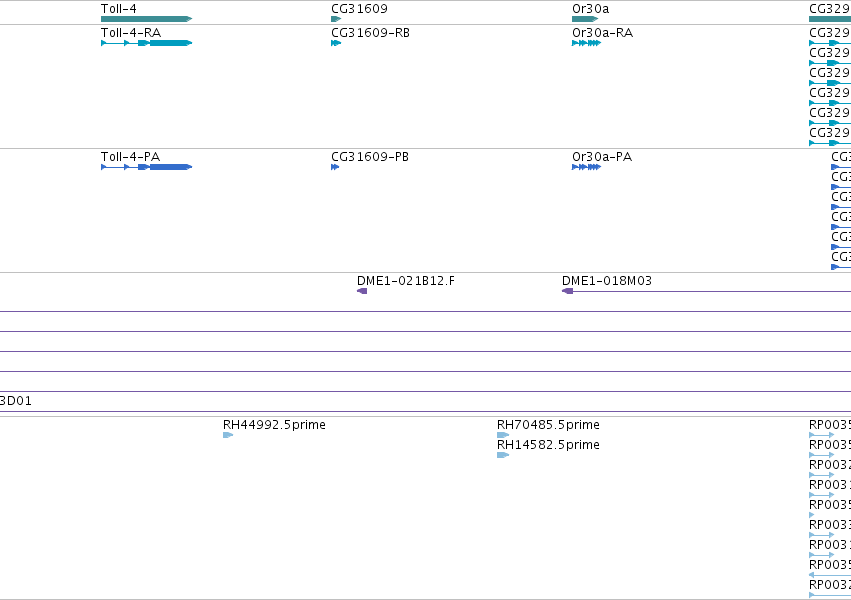Click the CG31609-RB label
Image resolution: width=851 pixels, height=600 pixels.
[371, 33]
